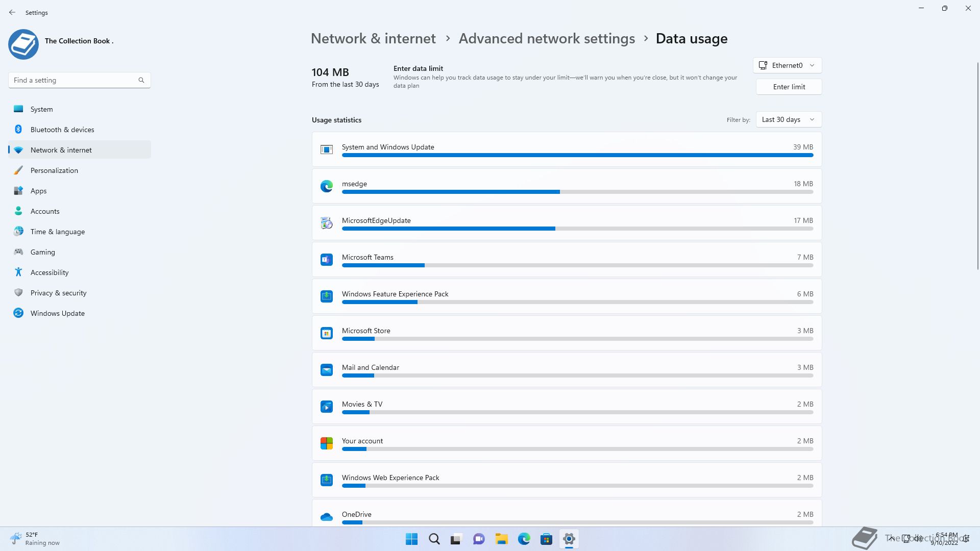980x551 pixels.
Task: Click The Collection Book profile avatar
Action: pos(23,44)
